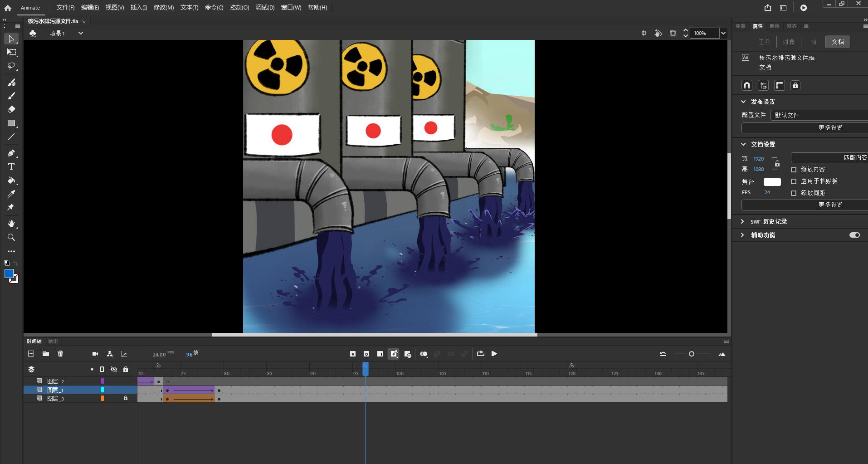Toggle hide all layers eye icon

(114, 369)
